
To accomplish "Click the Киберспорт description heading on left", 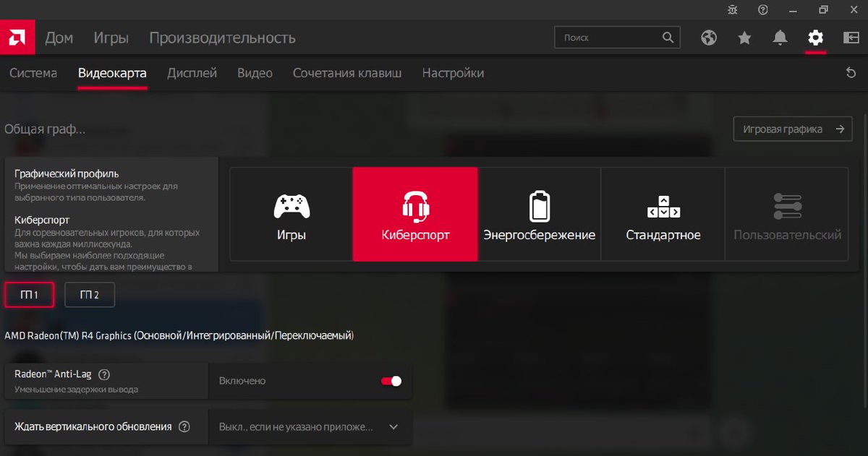I will 42,219.
